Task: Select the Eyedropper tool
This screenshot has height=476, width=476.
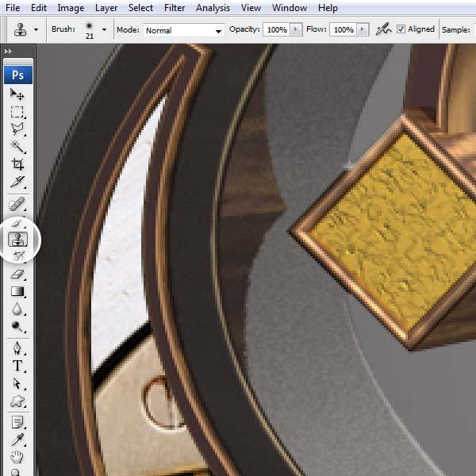Action: click(x=17, y=440)
